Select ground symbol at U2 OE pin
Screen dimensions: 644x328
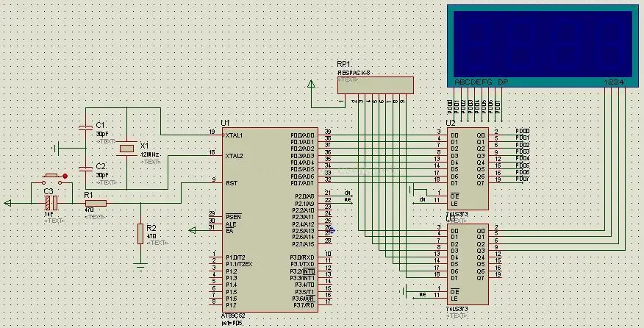(x=412, y=190)
